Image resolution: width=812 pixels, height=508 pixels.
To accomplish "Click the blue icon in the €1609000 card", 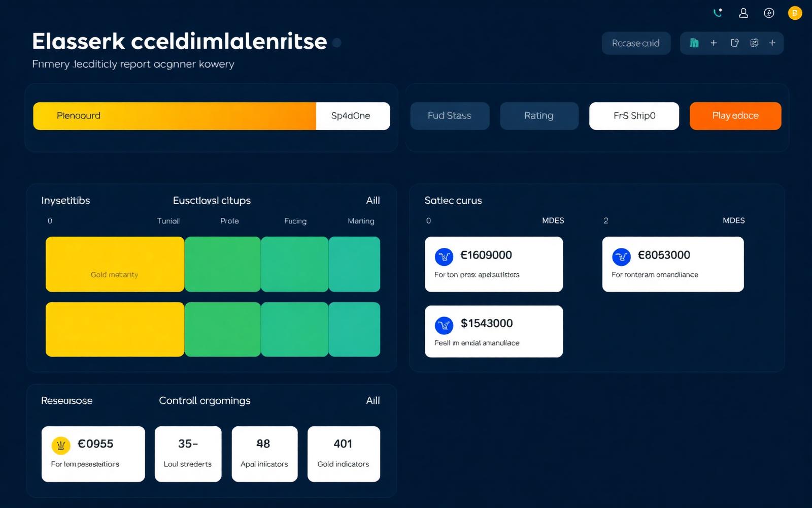I will click(444, 257).
